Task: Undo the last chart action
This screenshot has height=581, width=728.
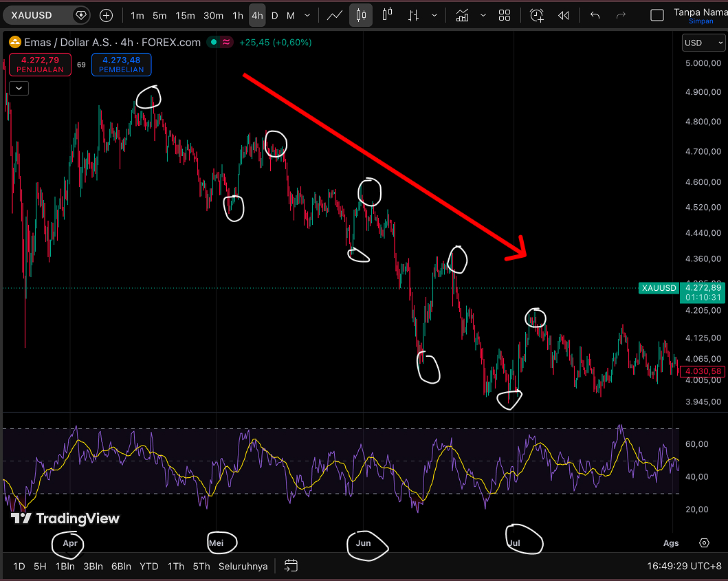Action: click(x=595, y=15)
